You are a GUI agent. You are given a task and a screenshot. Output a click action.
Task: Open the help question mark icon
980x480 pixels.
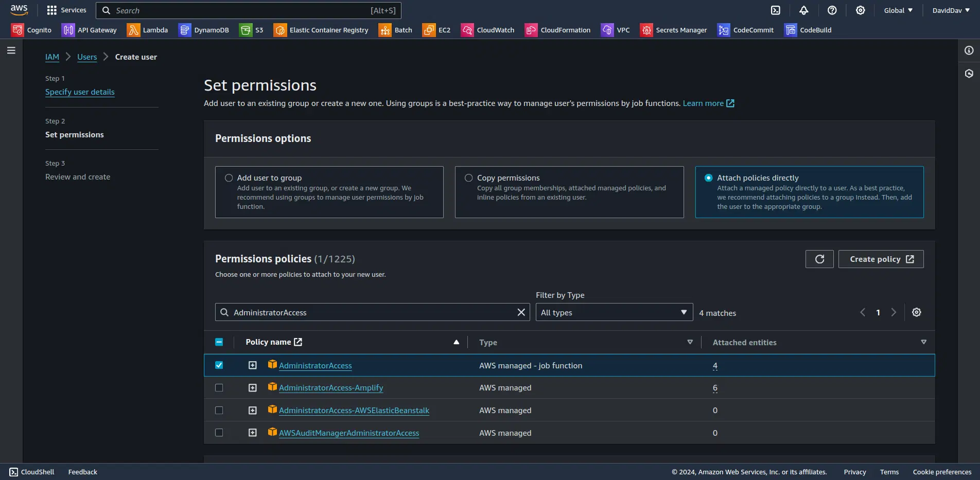coord(832,10)
